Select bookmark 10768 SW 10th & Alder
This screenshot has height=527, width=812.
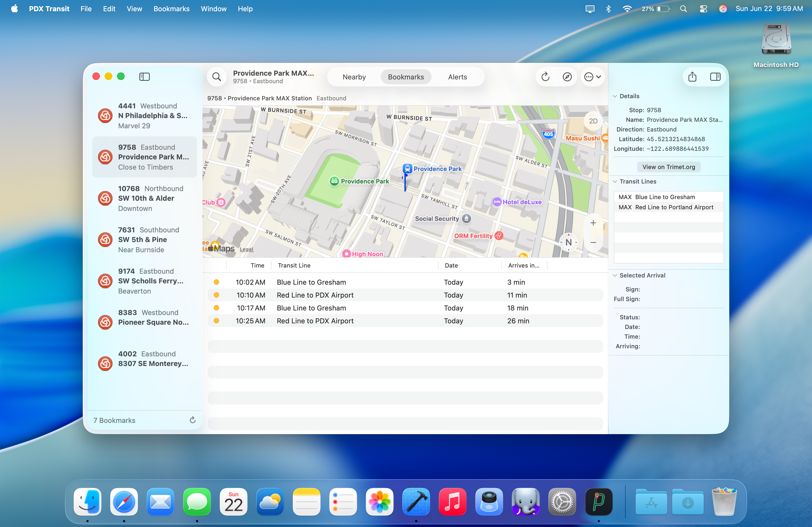(x=145, y=198)
